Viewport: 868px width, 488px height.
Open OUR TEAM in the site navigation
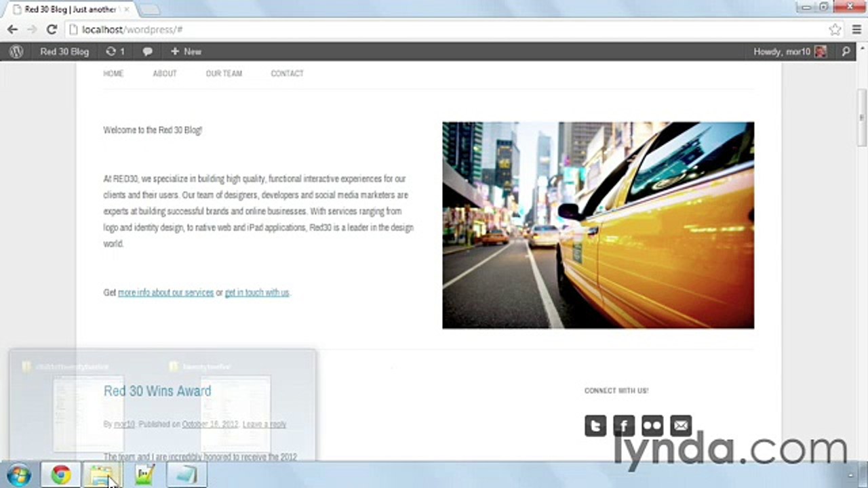coord(224,73)
